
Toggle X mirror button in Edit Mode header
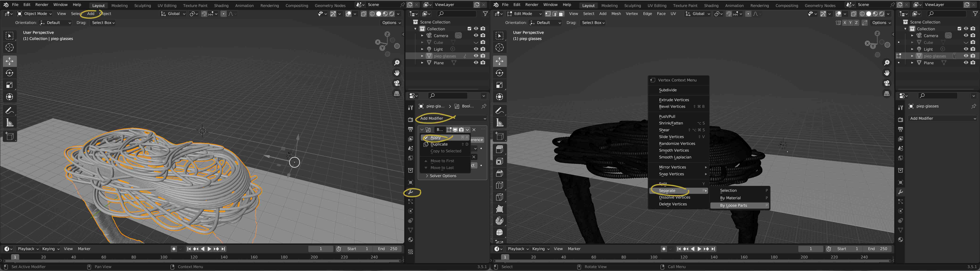click(845, 23)
